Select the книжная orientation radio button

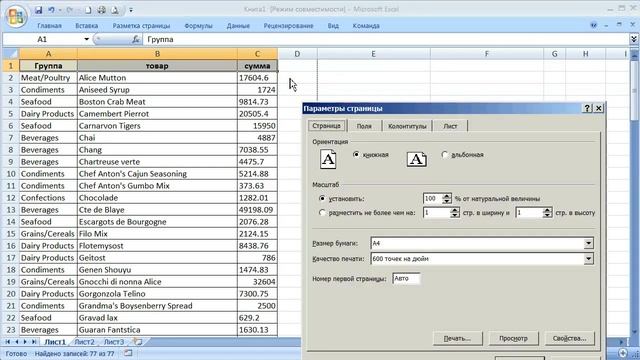[356, 154]
